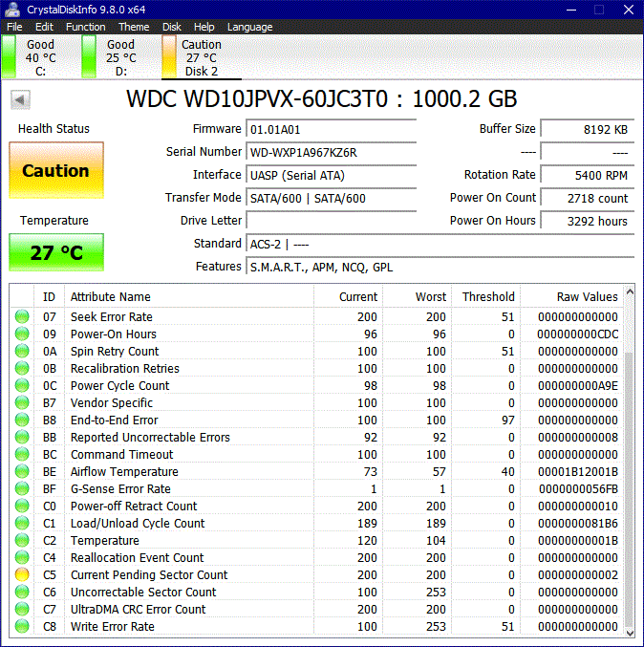Select the Good 40 °C C: disk tab

pyautogui.click(x=40, y=57)
